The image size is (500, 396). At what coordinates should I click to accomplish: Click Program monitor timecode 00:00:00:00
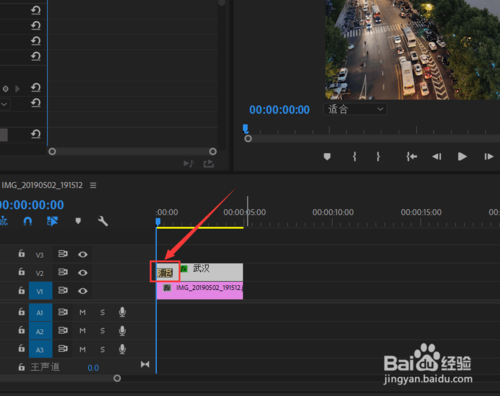tap(279, 110)
